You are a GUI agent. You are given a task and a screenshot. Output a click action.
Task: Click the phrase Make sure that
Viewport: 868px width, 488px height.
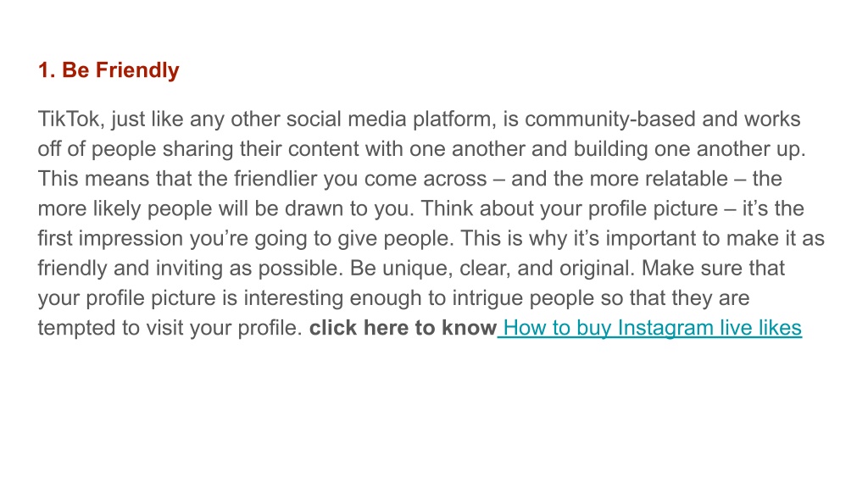713,269
